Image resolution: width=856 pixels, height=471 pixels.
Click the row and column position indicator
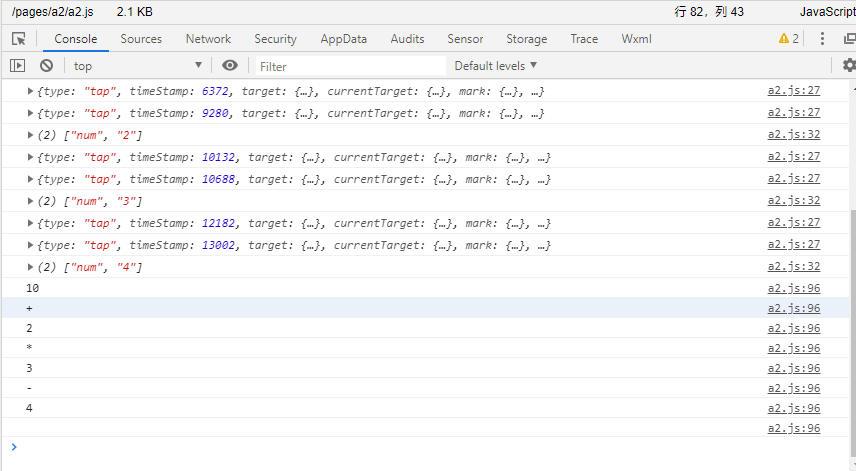tap(709, 12)
